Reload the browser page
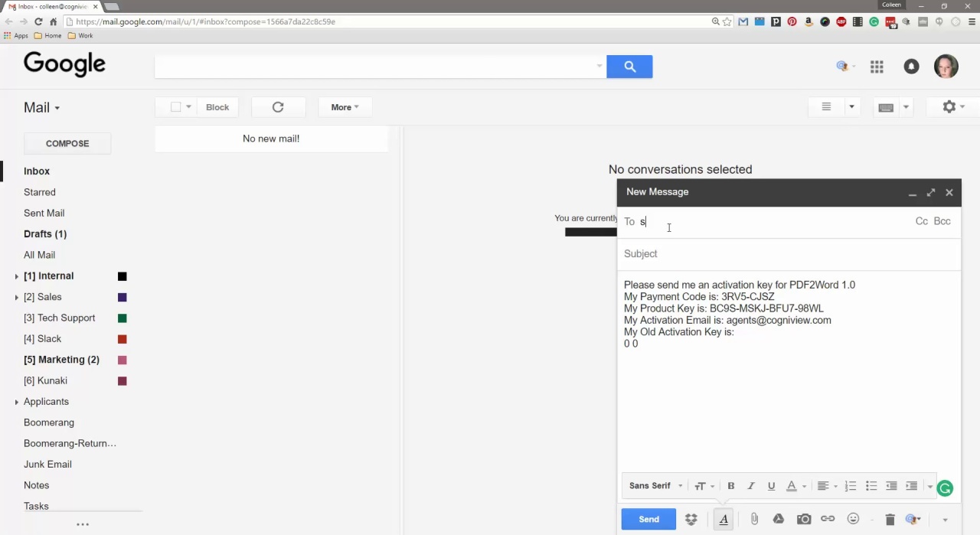 coord(38,21)
